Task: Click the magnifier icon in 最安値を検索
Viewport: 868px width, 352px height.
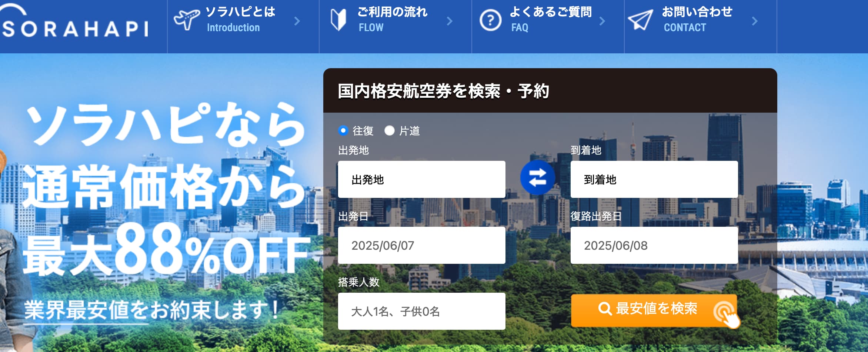Action: [605, 308]
